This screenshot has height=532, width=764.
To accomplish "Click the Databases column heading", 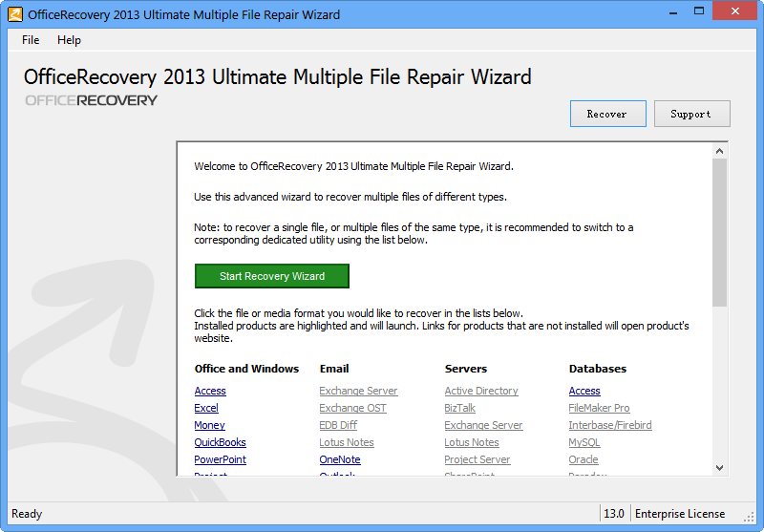I will click(598, 369).
